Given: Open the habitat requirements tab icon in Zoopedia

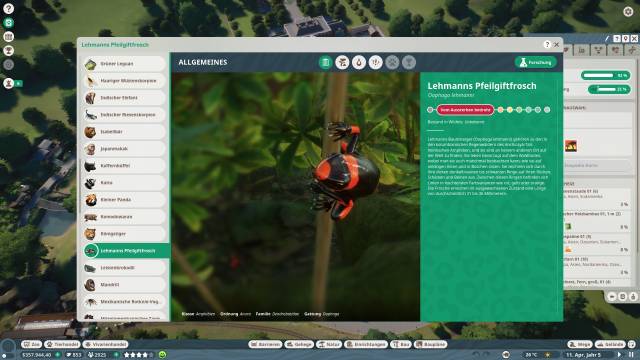Looking at the screenshot, I should point(342,62).
